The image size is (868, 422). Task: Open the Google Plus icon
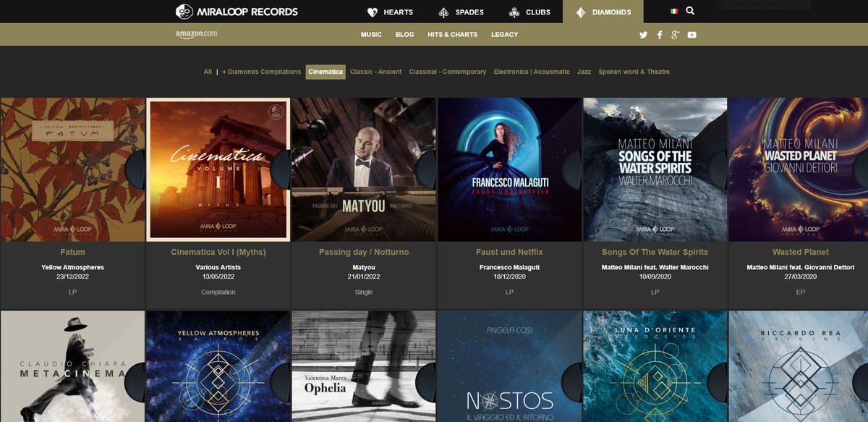coord(675,35)
